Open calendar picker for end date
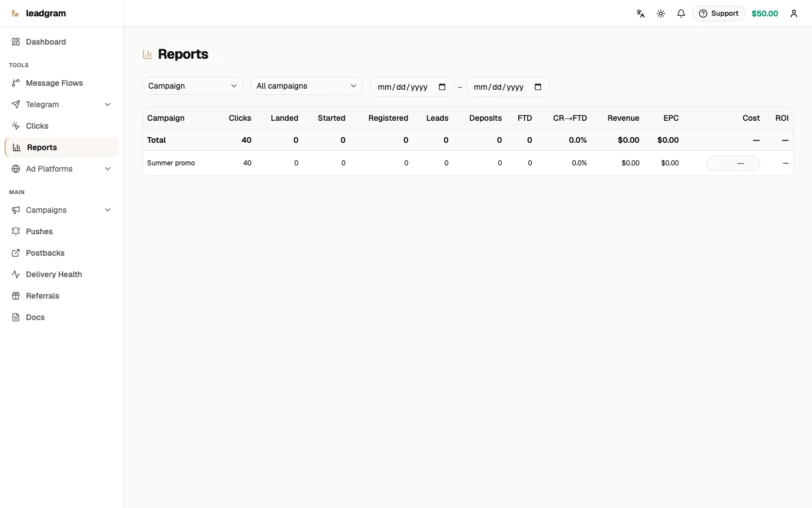Screen dimensions: 812x508 point(538,87)
